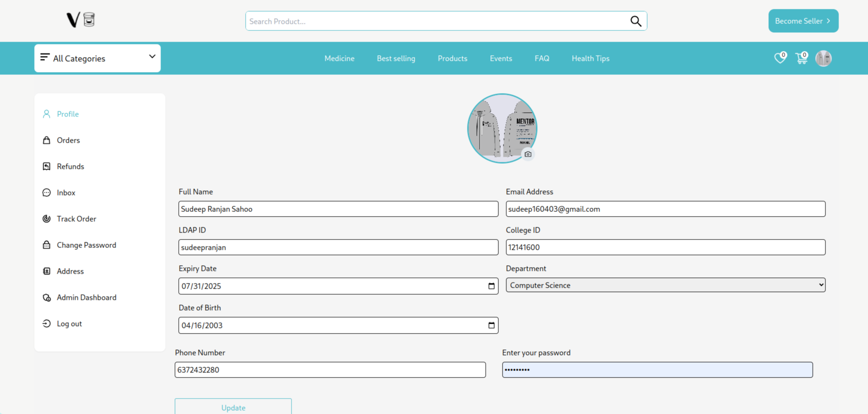Click the search magnifier icon
Image resolution: width=868 pixels, height=414 pixels.
635,21
